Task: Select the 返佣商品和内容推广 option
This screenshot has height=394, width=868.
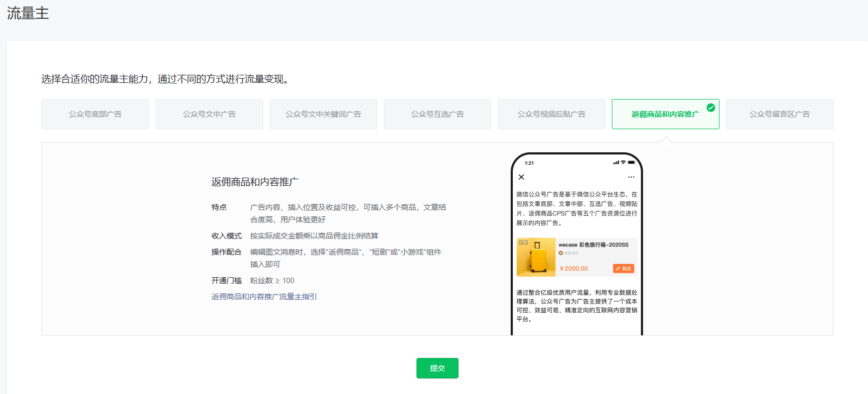Action: tap(666, 114)
